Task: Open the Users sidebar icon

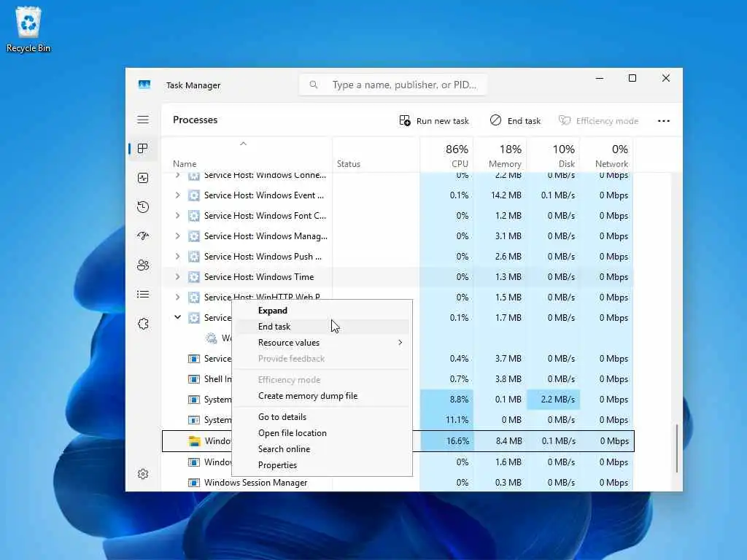Action: [x=143, y=265]
